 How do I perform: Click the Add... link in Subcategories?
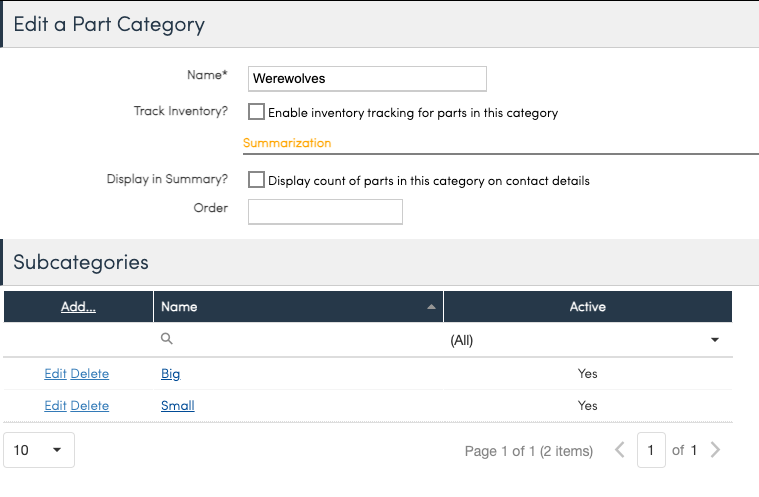point(78,307)
